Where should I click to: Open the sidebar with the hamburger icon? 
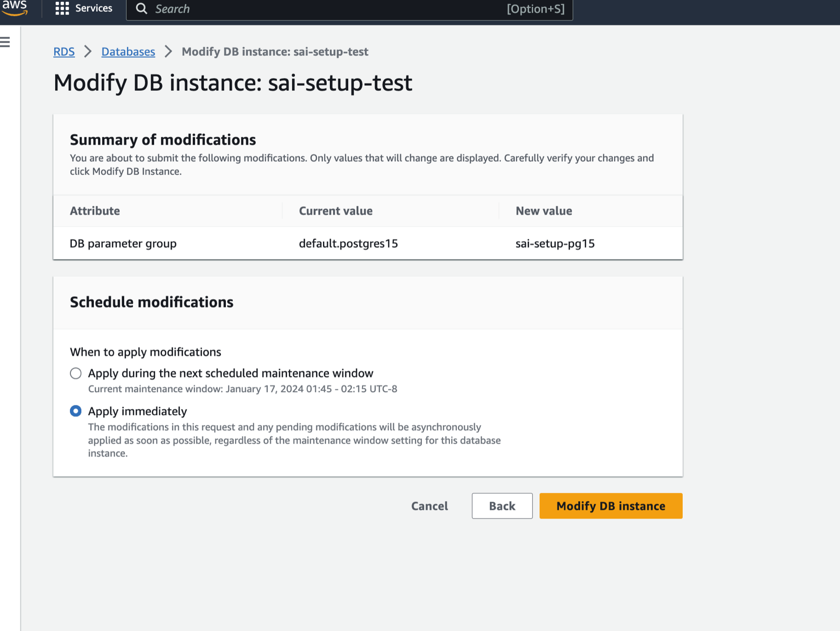[5, 41]
